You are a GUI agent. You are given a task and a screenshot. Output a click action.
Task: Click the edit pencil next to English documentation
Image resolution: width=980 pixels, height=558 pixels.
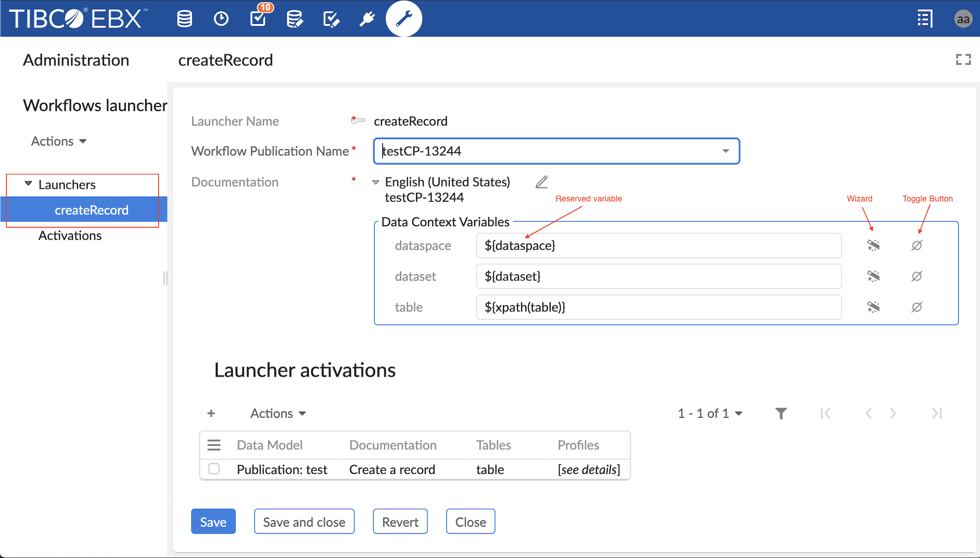tap(541, 182)
